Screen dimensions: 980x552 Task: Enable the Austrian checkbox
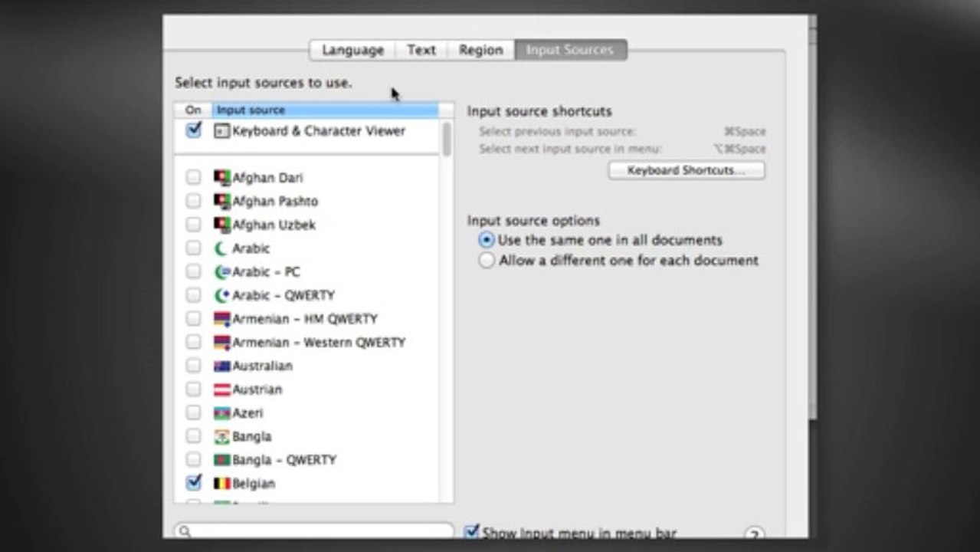point(194,389)
